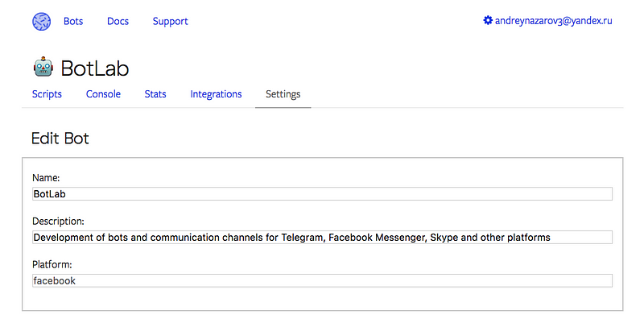Go to the Support page
Viewport: 644px width, 319px height.
[171, 22]
